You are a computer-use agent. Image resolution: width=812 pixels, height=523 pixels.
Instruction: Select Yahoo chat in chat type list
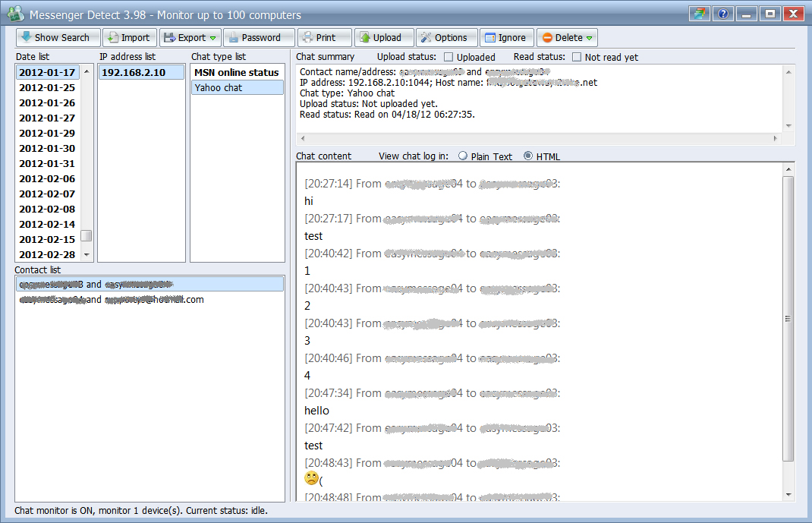[236, 87]
